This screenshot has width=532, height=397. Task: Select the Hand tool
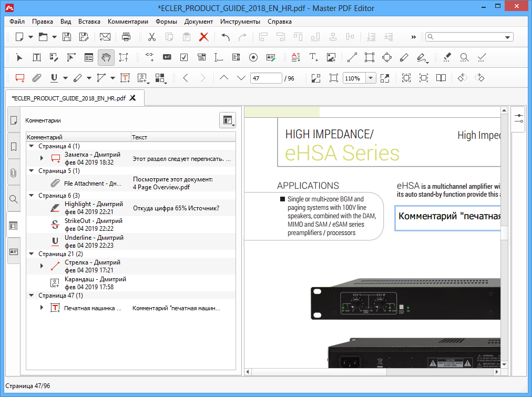point(106,58)
